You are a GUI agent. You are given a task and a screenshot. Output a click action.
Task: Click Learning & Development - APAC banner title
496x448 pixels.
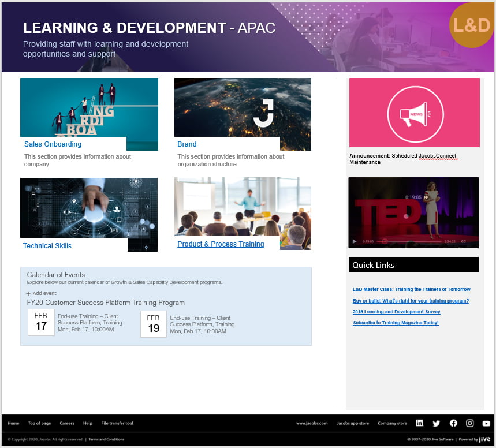coord(149,28)
